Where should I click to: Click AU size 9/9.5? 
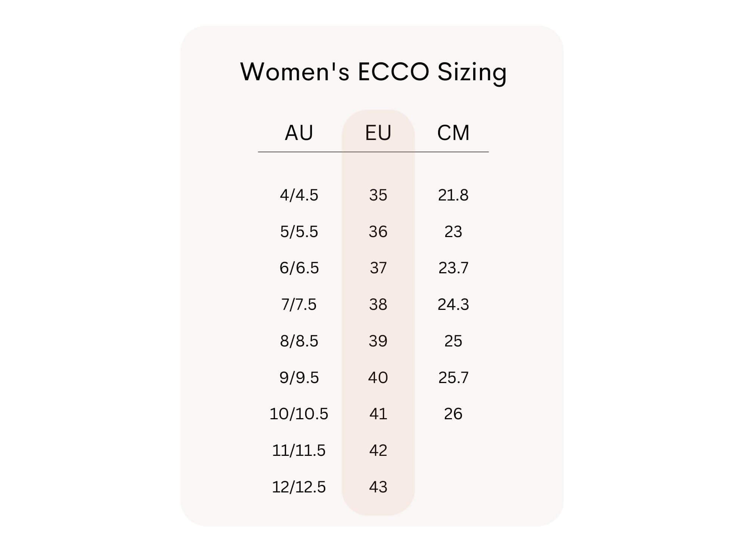coord(299,378)
